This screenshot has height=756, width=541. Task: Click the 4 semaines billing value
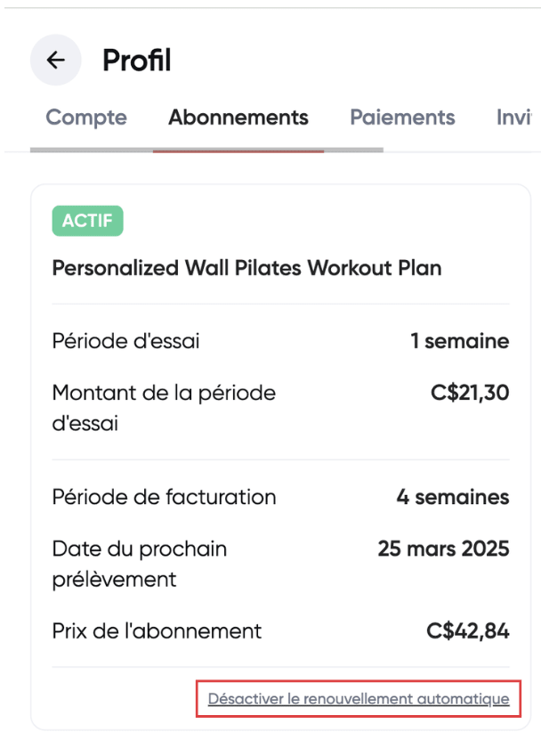452,497
